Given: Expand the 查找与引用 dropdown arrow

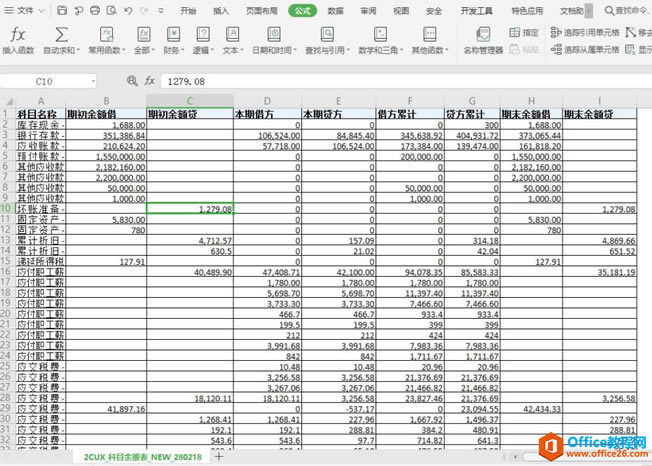Looking at the screenshot, I should pos(348,50).
